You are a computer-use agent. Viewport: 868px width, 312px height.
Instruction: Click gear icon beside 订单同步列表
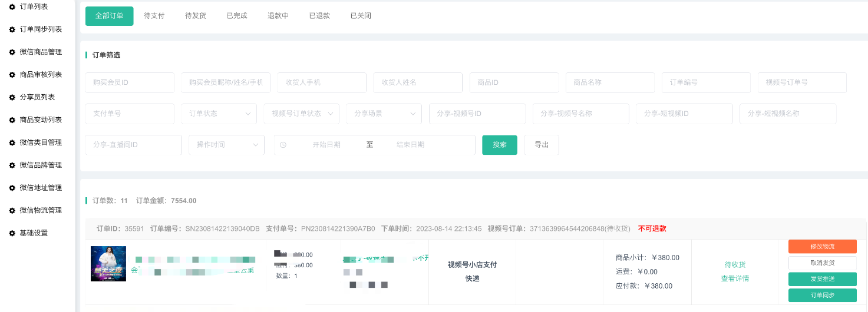[12, 29]
